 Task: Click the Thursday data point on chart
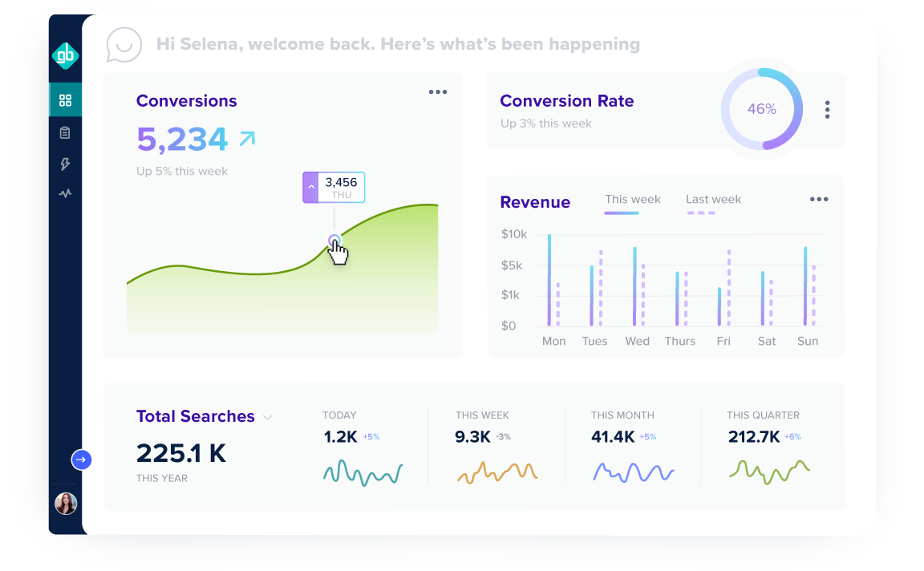coord(334,241)
